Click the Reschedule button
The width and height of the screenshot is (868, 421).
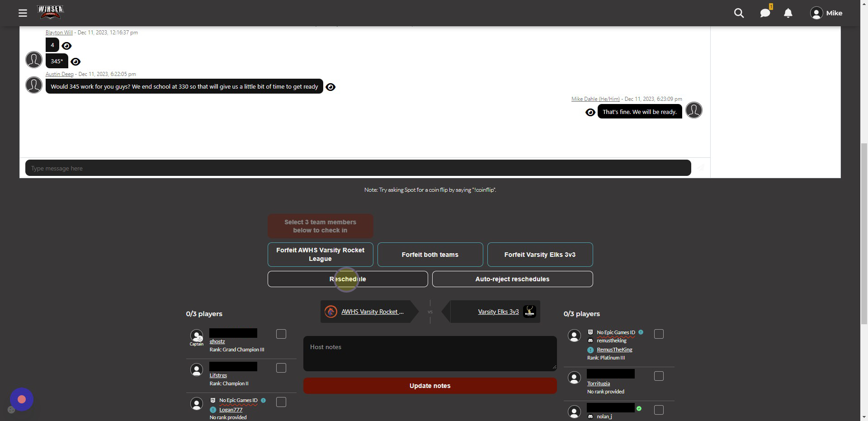click(348, 279)
